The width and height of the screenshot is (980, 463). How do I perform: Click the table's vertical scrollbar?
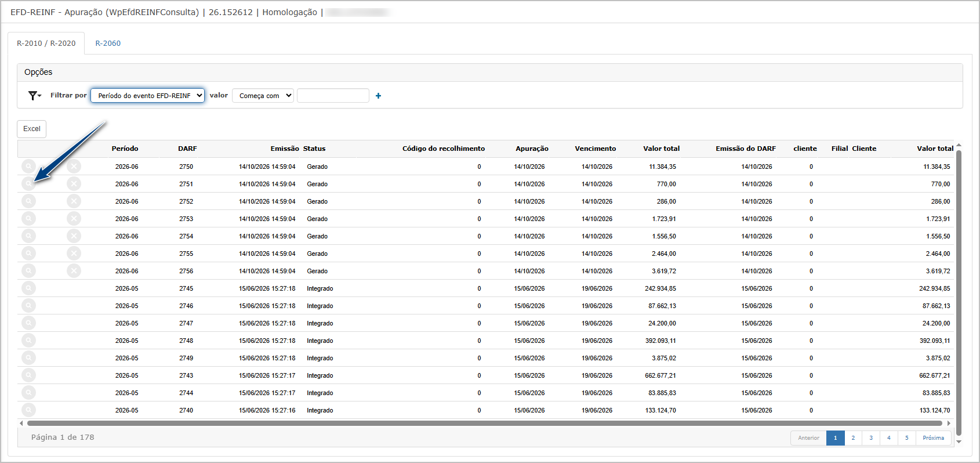(959, 293)
